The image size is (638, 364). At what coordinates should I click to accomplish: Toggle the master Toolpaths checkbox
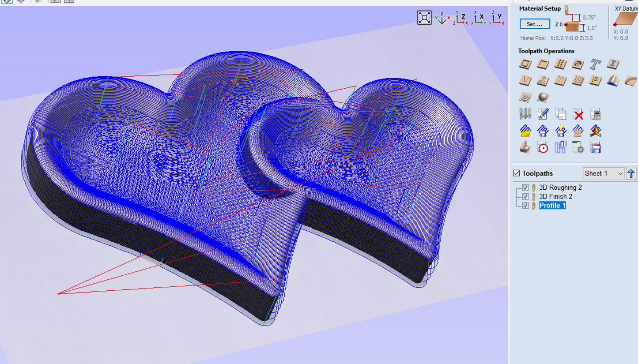[517, 173]
